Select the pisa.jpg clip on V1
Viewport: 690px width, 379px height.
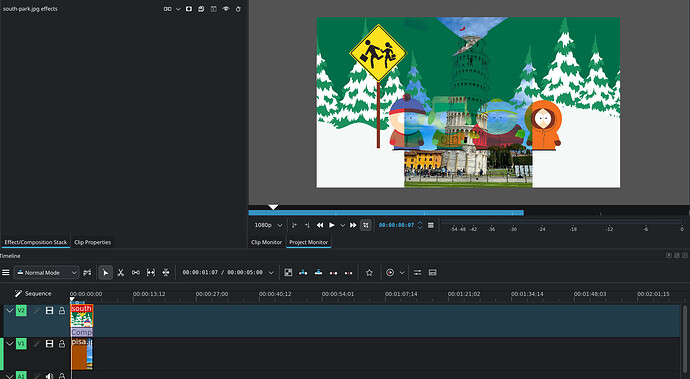pos(82,354)
